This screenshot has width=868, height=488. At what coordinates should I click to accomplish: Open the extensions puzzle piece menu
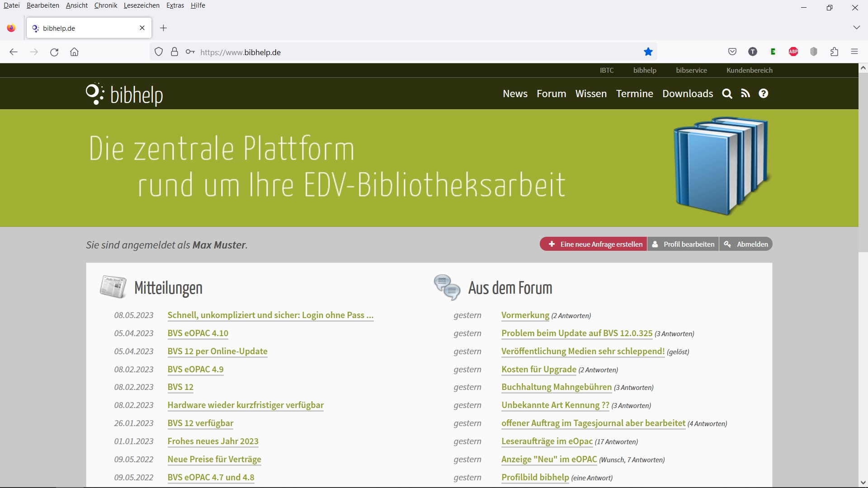(835, 52)
